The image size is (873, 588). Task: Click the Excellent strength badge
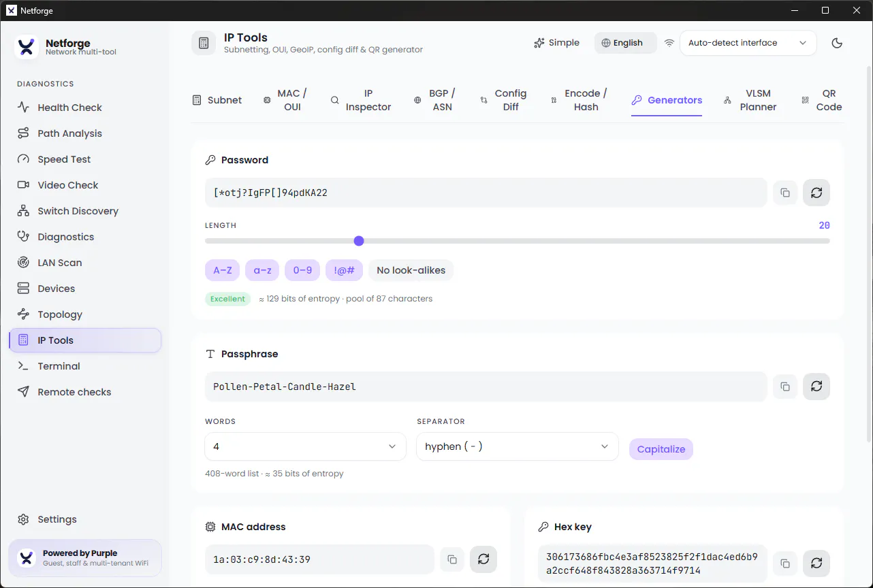point(228,299)
